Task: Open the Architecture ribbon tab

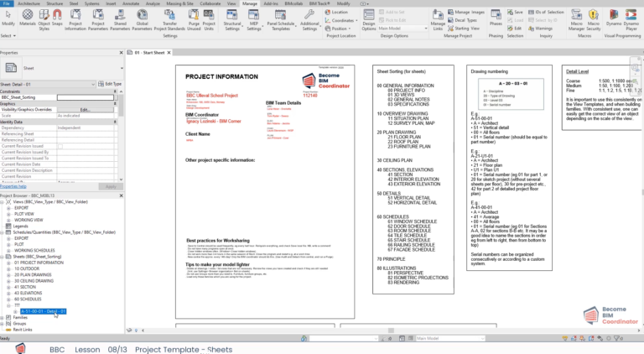Action: 29,3
